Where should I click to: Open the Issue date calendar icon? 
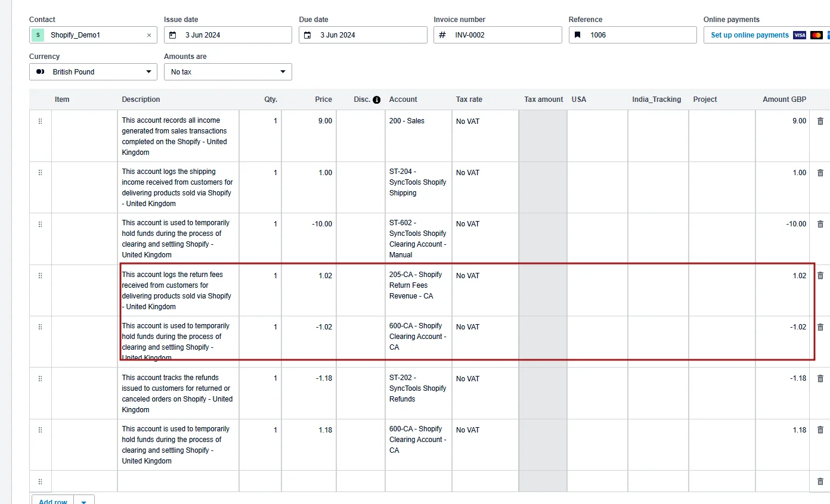[173, 35]
